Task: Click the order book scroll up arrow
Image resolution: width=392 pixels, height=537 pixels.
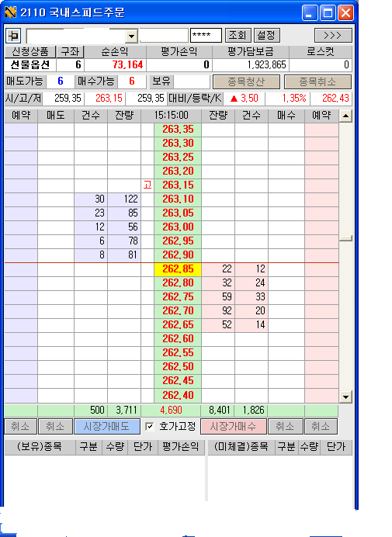Action: click(345, 116)
